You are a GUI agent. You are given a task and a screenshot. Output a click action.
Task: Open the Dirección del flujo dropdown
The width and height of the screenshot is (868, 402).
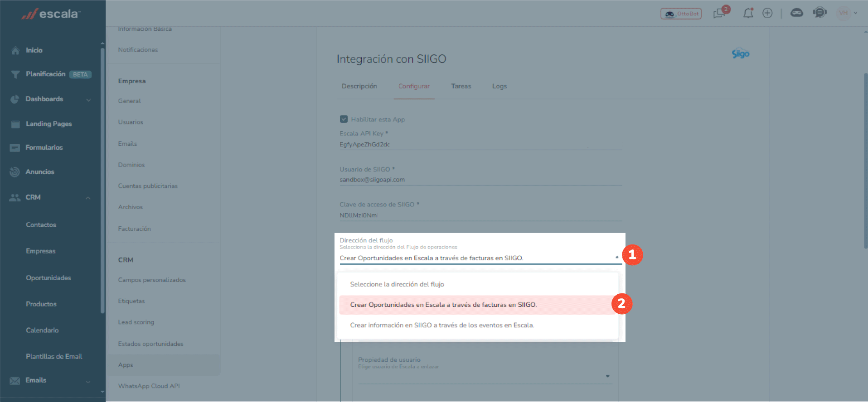coord(480,258)
